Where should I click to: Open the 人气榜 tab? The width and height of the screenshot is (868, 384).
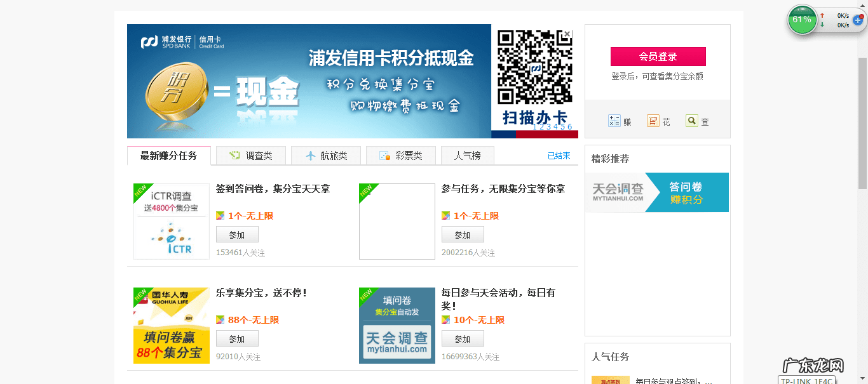pyautogui.click(x=467, y=155)
